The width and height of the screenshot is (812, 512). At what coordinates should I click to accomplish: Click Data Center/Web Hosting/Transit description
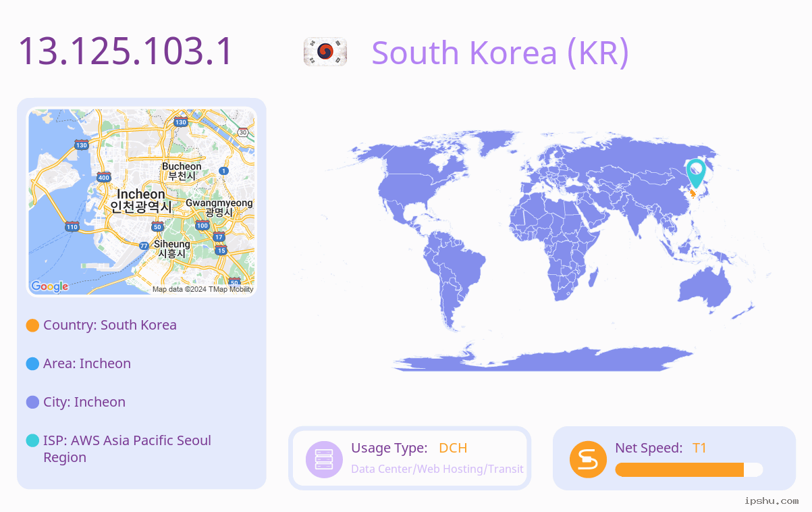click(437, 469)
